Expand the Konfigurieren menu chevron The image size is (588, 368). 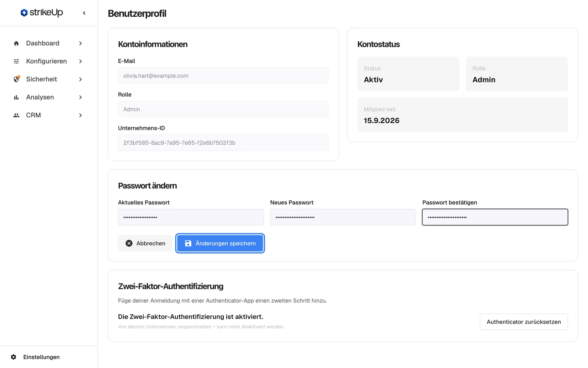tap(80, 61)
